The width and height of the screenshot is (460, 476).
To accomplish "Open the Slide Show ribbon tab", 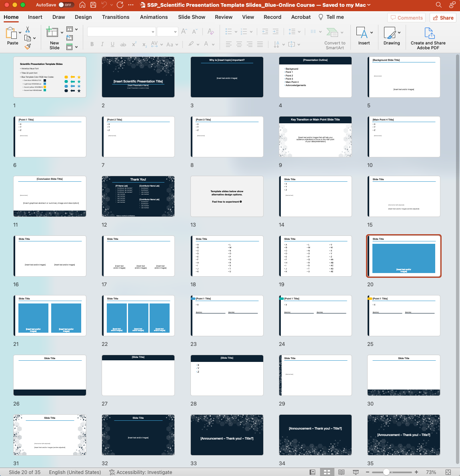I will coord(192,17).
